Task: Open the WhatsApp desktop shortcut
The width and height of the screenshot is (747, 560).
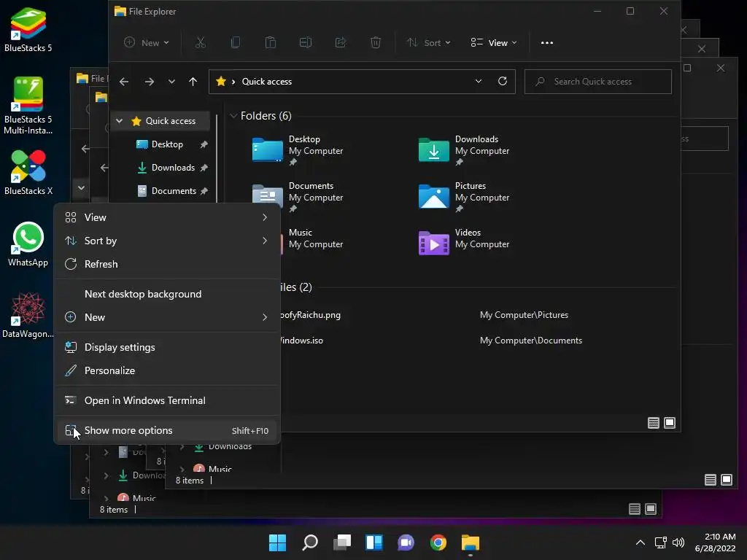Action: coord(28,244)
